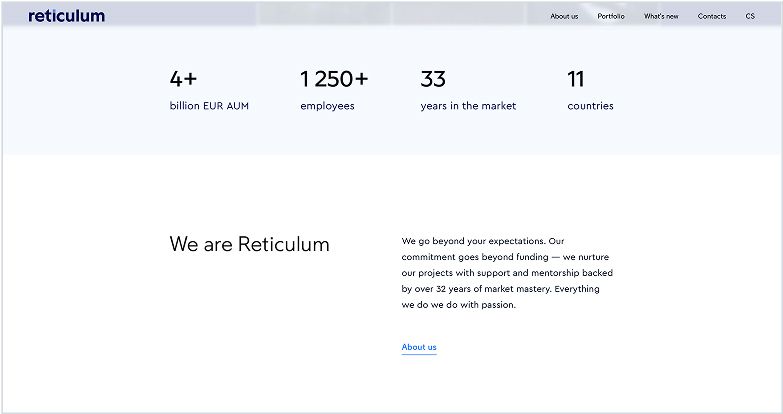
Task: Switch language to CS
Action: 750,17
